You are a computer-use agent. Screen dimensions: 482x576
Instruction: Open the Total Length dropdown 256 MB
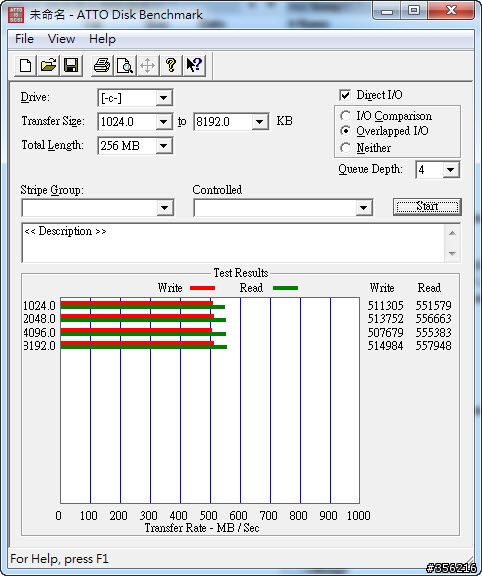[163, 146]
